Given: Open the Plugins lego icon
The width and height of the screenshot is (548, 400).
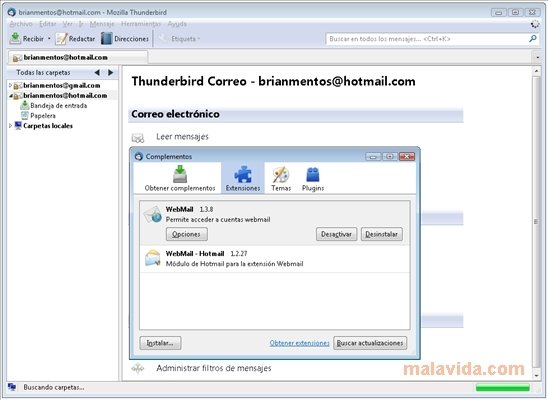Looking at the screenshot, I should [x=313, y=174].
